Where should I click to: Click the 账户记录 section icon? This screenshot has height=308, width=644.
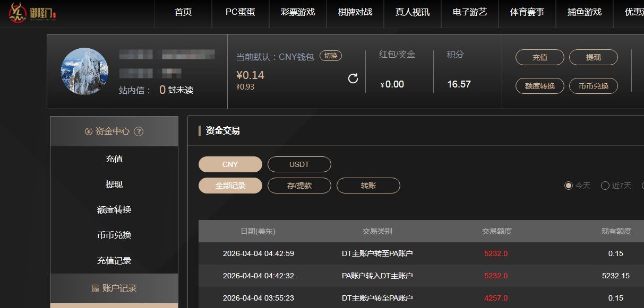point(96,288)
